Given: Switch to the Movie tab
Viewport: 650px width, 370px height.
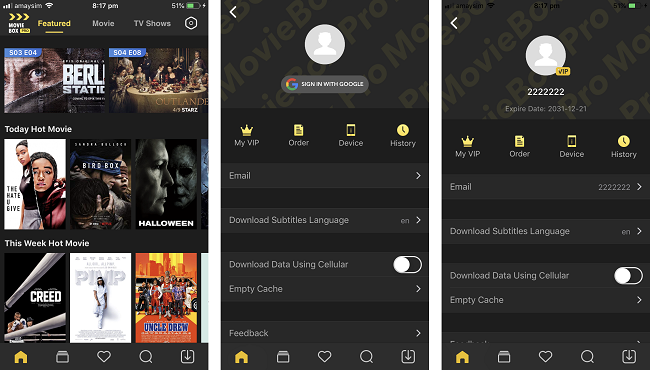Looking at the screenshot, I should tap(103, 24).
